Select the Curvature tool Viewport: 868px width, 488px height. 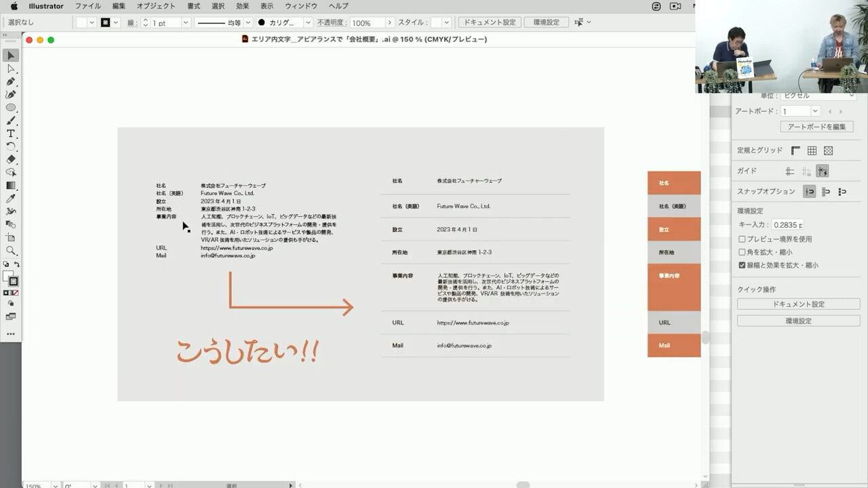(11, 94)
